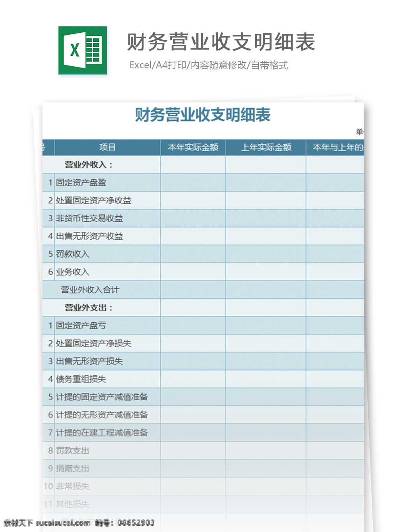Select the cell 计提的固定资产减值准备
This screenshot has width=399, height=532.
[107, 397]
